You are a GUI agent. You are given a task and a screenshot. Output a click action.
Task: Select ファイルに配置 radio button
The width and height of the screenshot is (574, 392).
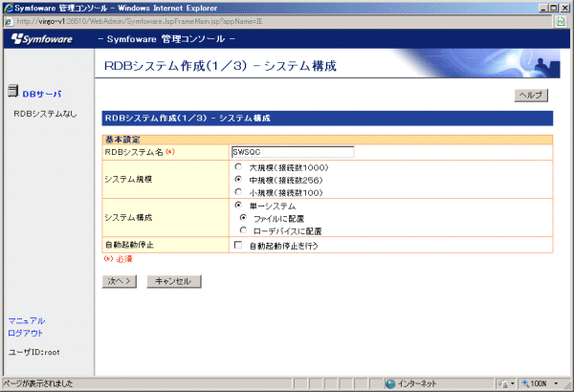(x=243, y=217)
